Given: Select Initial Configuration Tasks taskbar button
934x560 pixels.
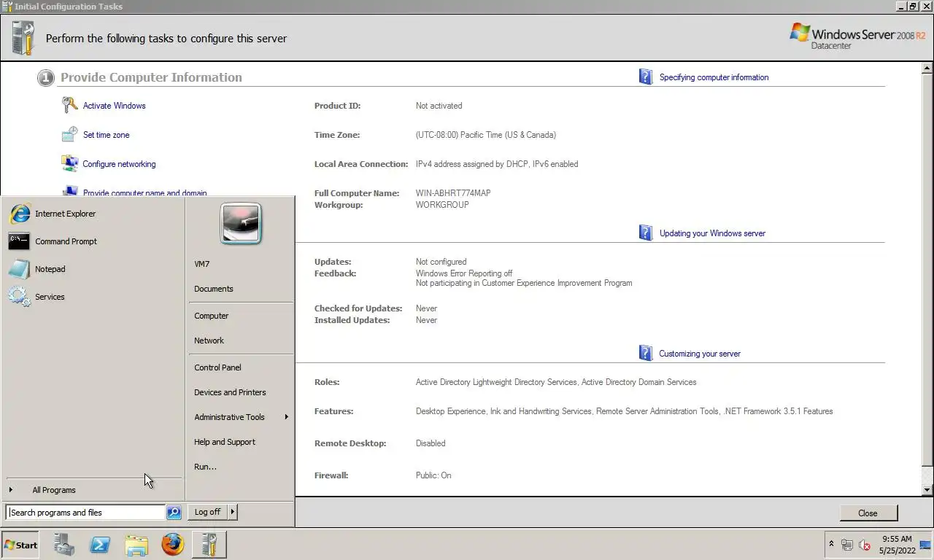Looking at the screenshot, I should click(x=209, y=545).
